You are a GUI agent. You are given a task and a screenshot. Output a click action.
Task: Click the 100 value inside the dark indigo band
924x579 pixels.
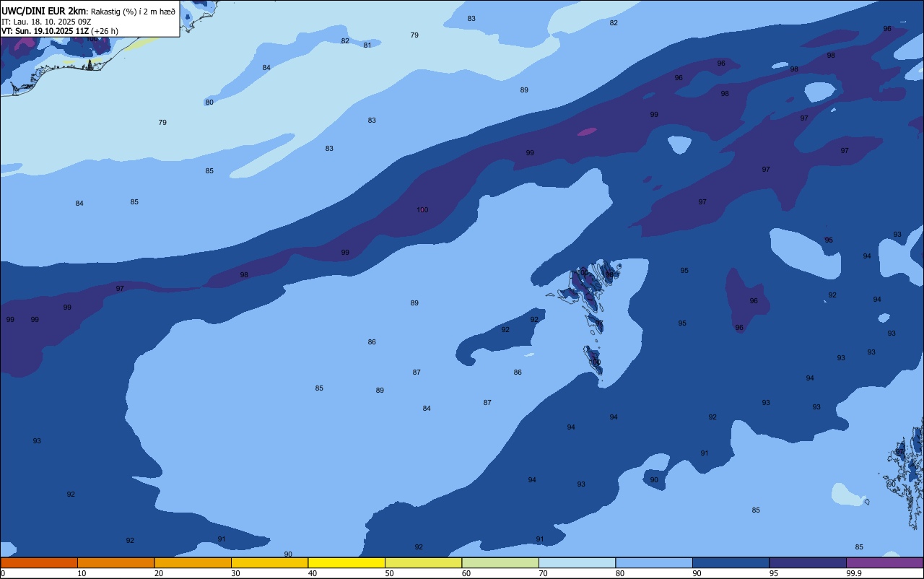click(422, 210)
